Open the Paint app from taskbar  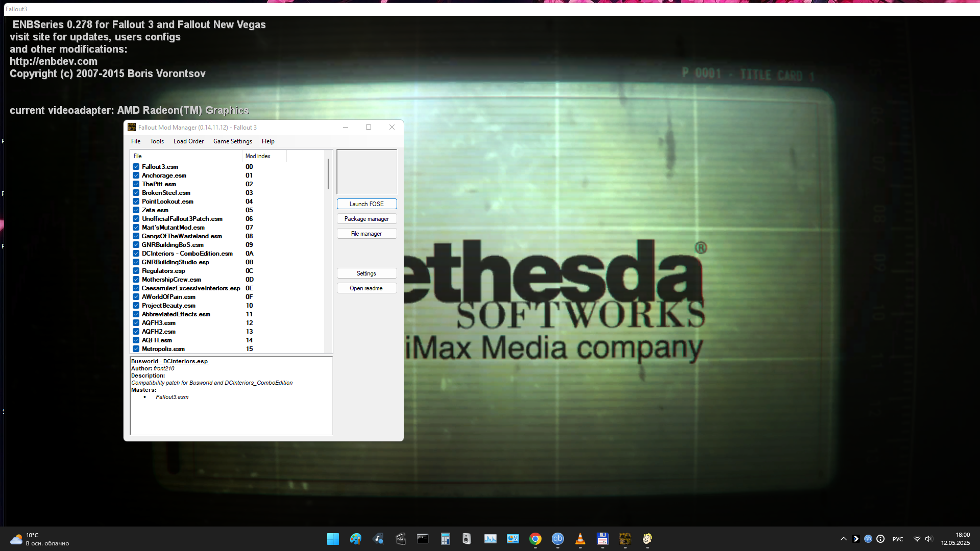[356, 539]
